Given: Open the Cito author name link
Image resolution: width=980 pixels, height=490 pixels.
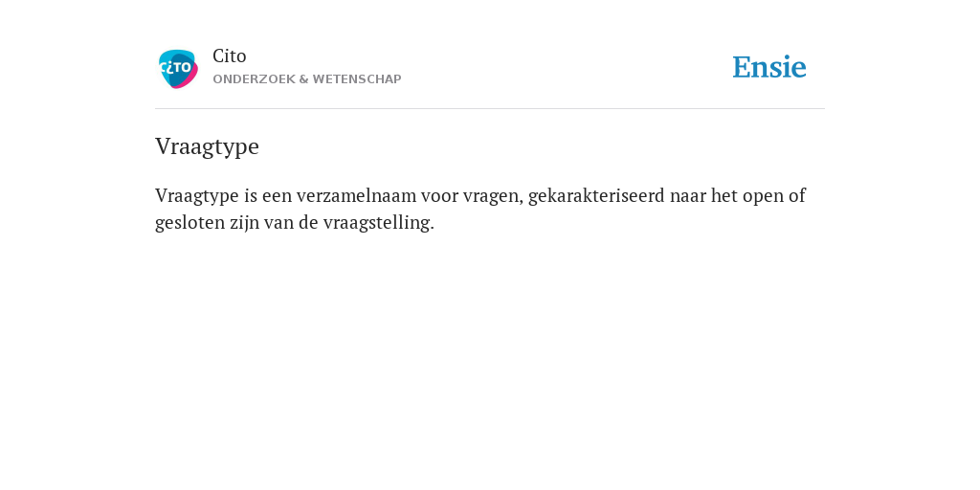Looking at the screenshot, I should coord(230,56).
